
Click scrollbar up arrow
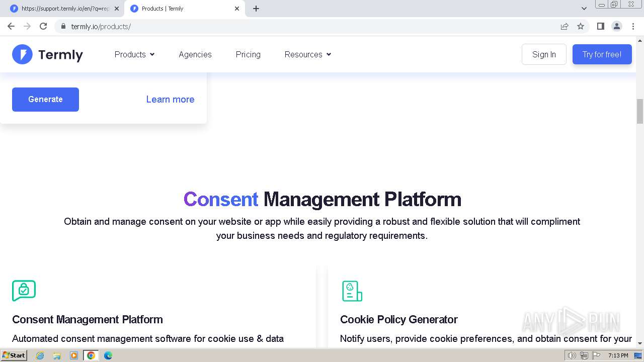click(x=640, y=40)
